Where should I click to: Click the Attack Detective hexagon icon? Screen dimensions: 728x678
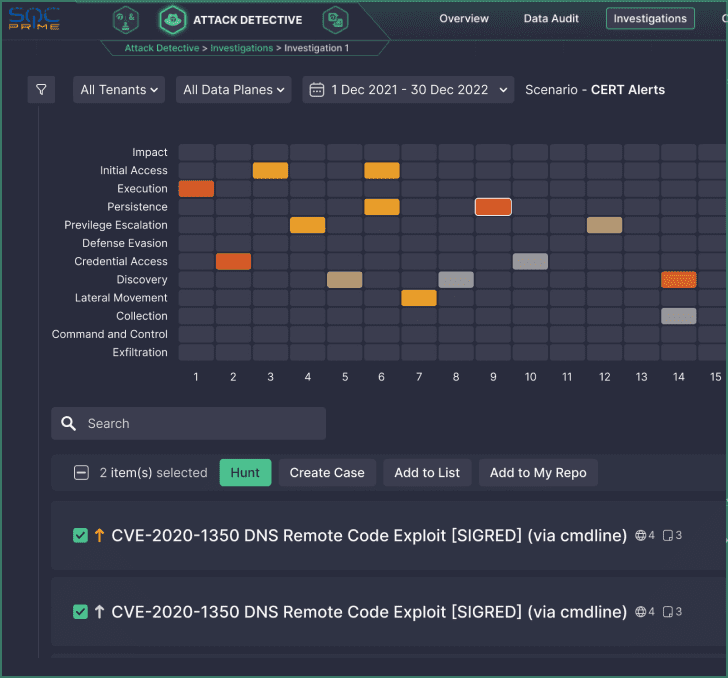(x=172, y=20)
